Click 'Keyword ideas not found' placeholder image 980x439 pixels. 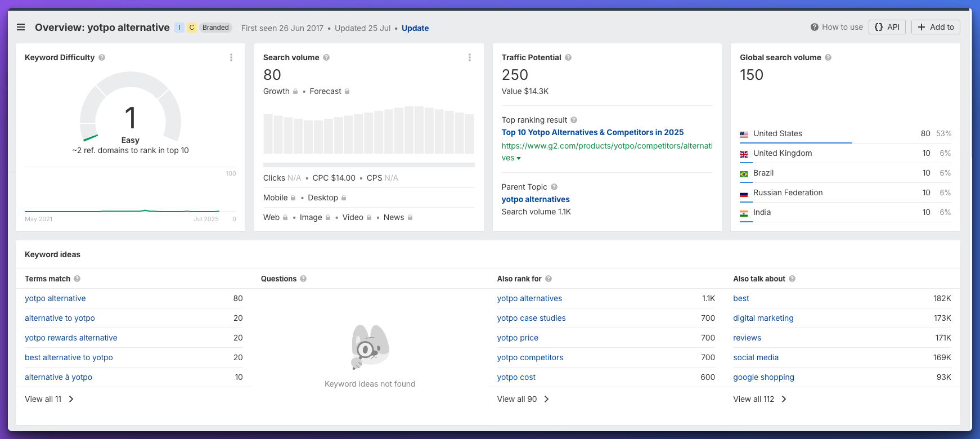[x=370, y=347]
